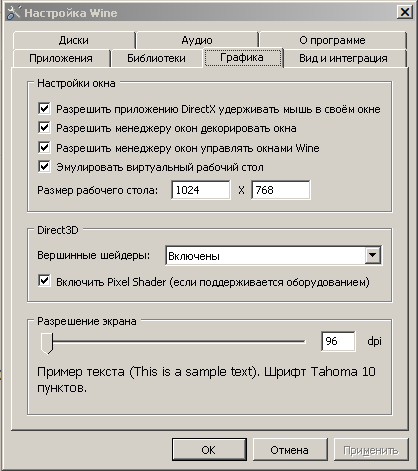
Task: Switch to the Диски tab
Action: (74, 40)
